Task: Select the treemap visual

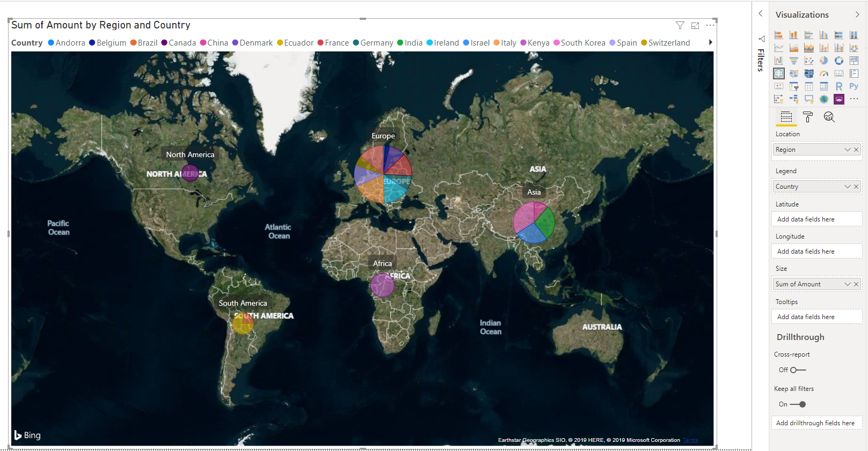Action: [854, 61]
